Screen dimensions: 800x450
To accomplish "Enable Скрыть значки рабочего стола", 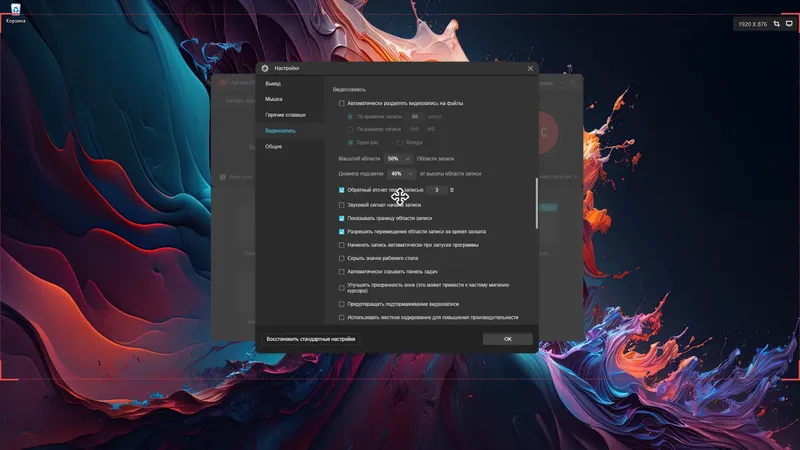I will click(342, 259).
